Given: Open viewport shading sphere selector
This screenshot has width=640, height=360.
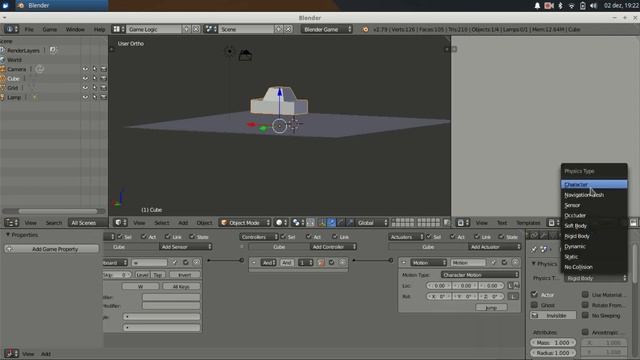Looking at the screenshot, I should (x=281, y=222).
